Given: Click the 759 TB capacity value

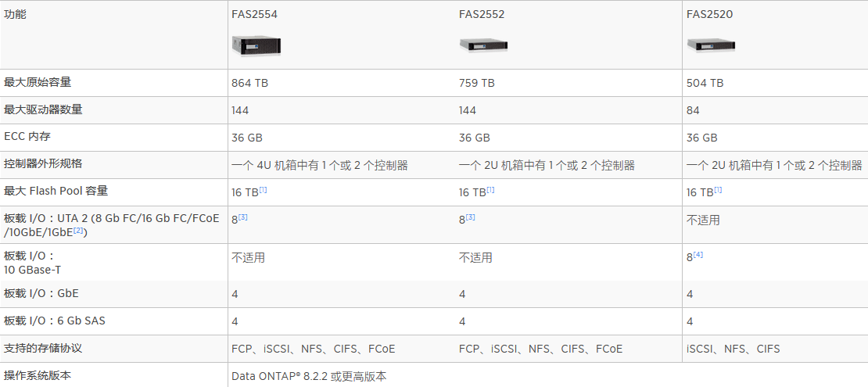Looking at the screenshot, I should pyautogui.click(x=477, y=83).
